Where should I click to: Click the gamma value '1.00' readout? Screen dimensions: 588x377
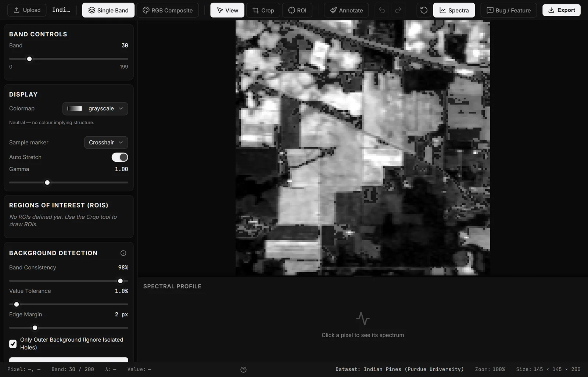click(122, 169)
